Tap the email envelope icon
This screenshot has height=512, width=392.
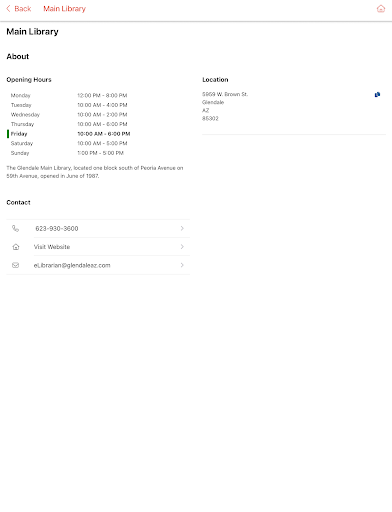coord(15,265)
